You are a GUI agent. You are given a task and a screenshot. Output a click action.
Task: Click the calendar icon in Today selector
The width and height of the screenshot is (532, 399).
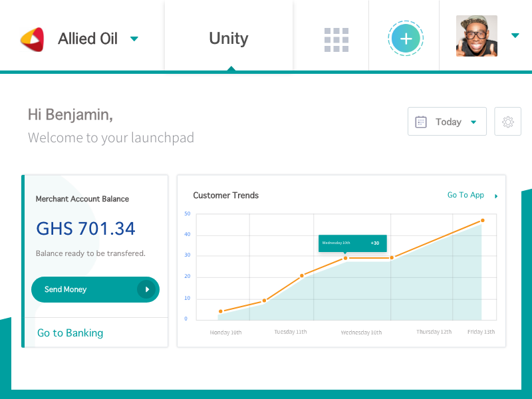click(x=421, y=122)
